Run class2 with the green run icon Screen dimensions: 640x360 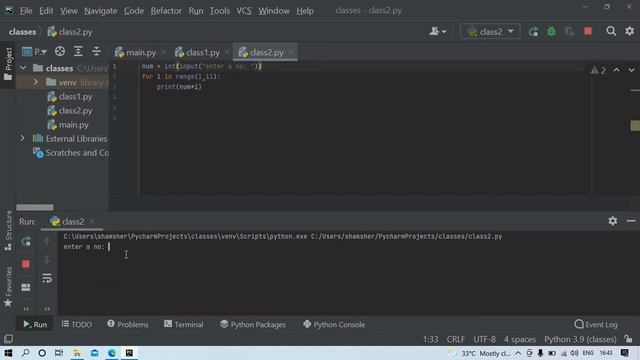pyautogui.click(x=533, y=31)
